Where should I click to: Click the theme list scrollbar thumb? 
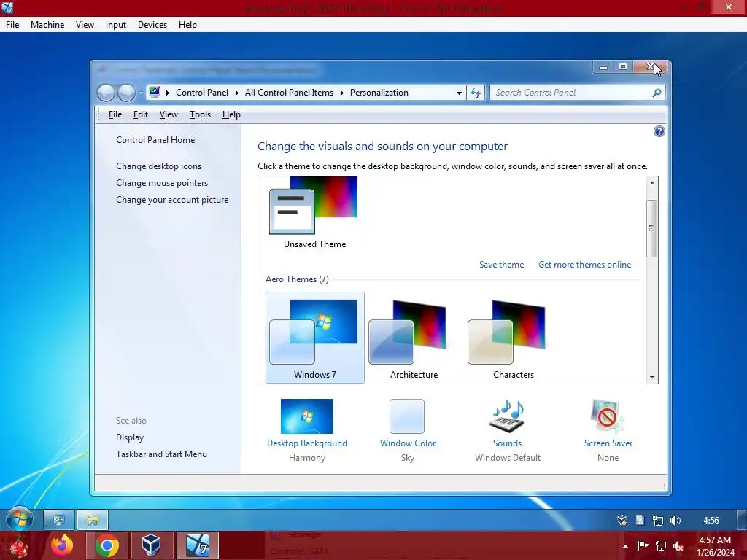651,228
